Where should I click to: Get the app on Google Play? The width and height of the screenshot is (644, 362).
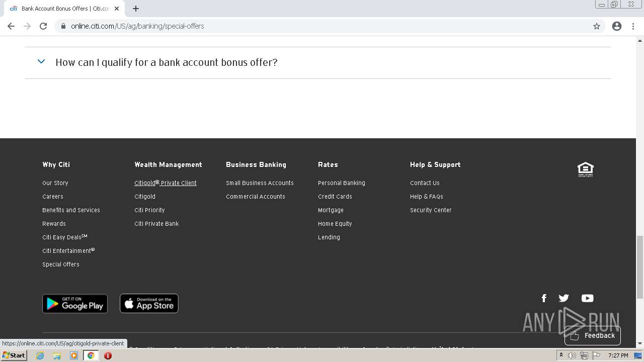point(75,304)
